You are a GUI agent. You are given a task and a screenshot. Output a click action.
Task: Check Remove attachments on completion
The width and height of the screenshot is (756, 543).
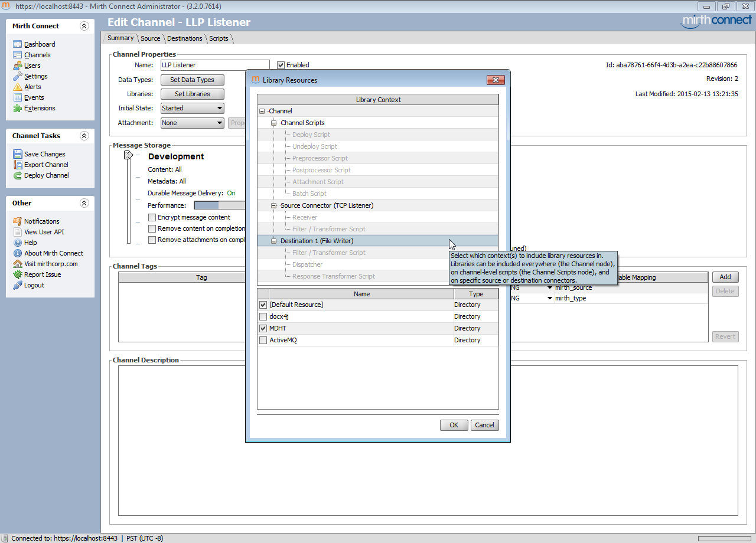click(152, 240)
